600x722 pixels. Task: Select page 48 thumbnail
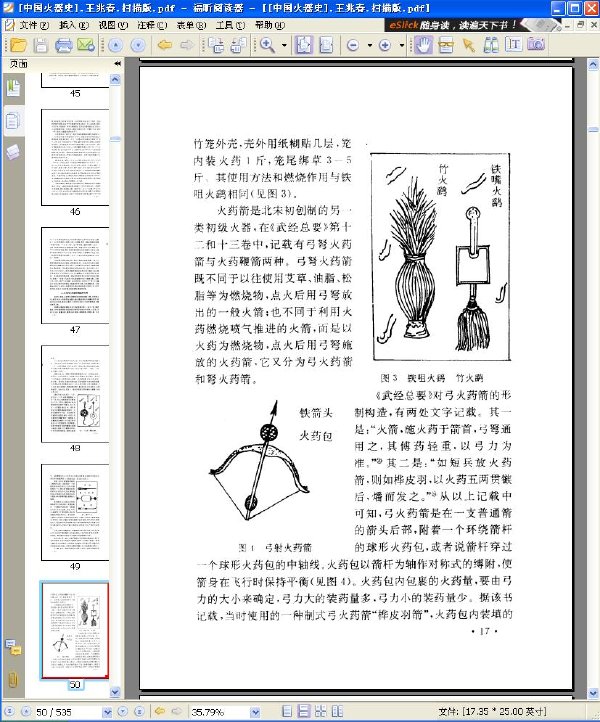[75, 394]
